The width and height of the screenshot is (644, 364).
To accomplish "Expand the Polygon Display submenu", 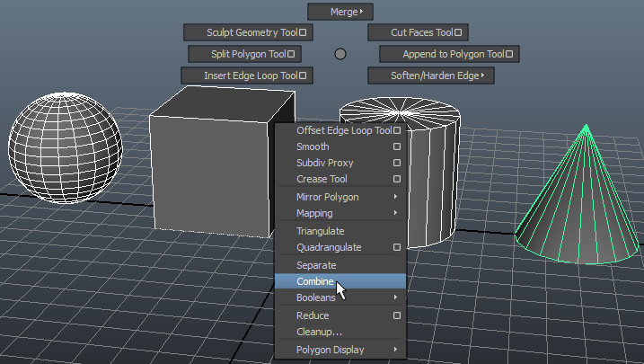I will coord(340,350).
